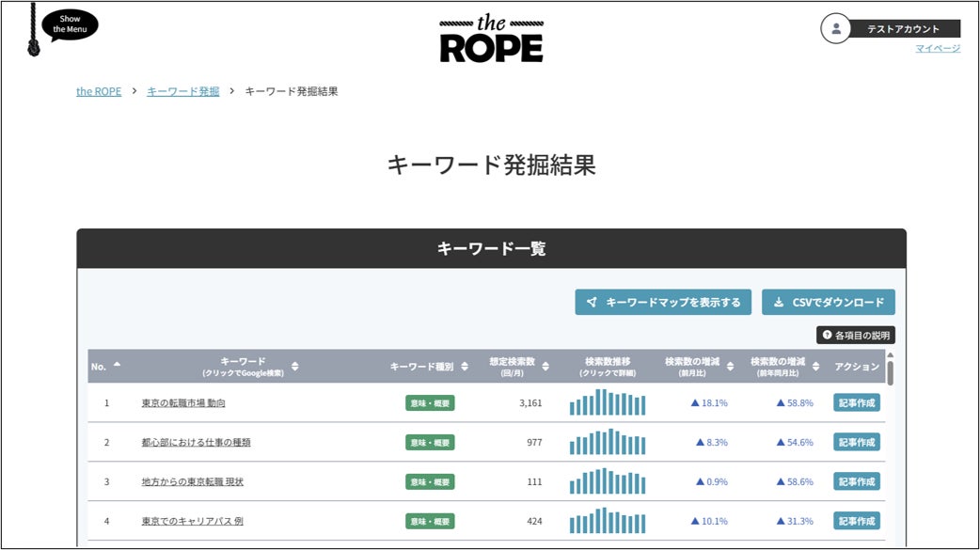Click keyword 都心部における仕事の種類
The height and width of the screenshot is (550, 980).
196,442
